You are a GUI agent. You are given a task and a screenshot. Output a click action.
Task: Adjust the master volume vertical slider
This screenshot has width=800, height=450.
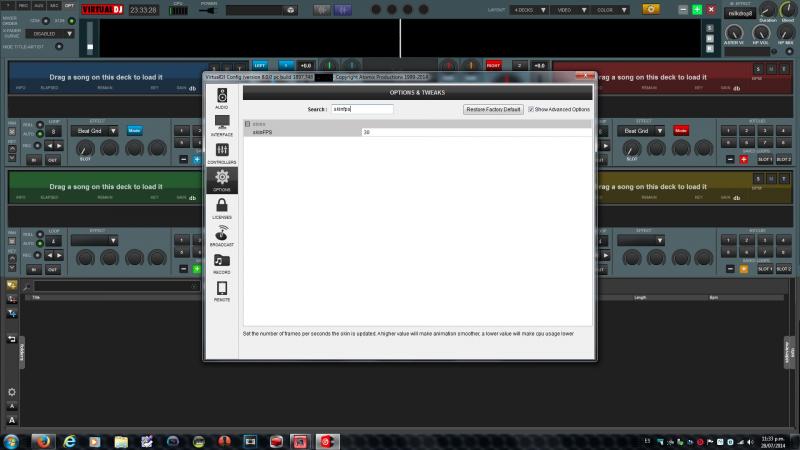click(x=90, y=39)
